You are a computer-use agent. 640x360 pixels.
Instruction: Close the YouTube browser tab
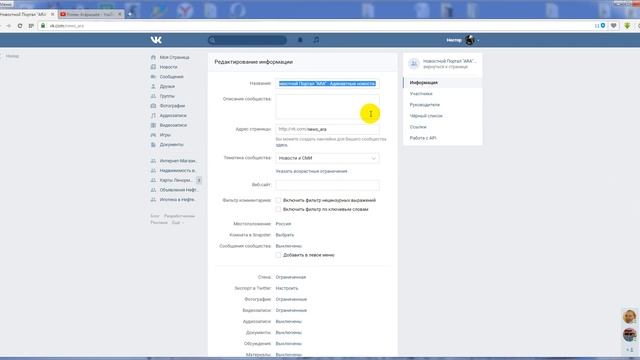pyautogui.click(x=120, y=14)
